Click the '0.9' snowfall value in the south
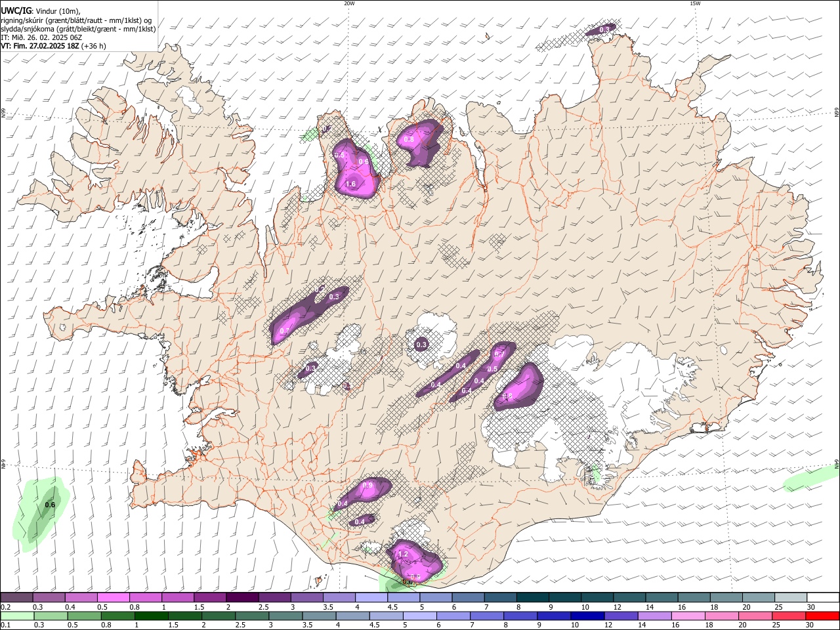 click(367, 486)
